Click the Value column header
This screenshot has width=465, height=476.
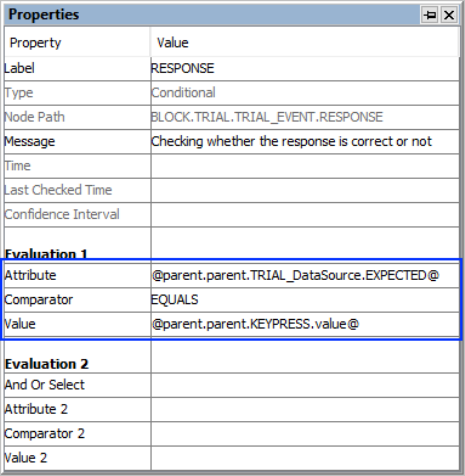(305, 42)
